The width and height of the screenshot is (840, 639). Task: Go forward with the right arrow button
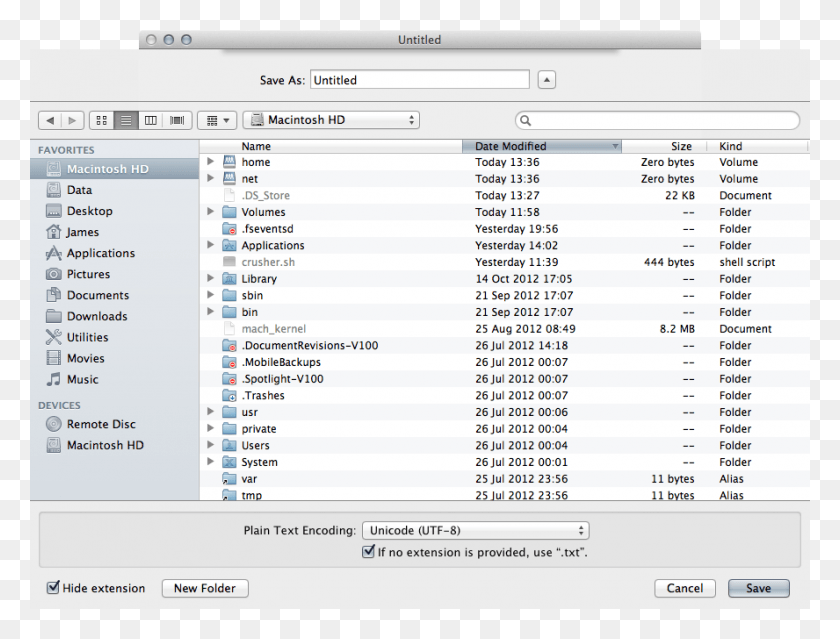72,120
